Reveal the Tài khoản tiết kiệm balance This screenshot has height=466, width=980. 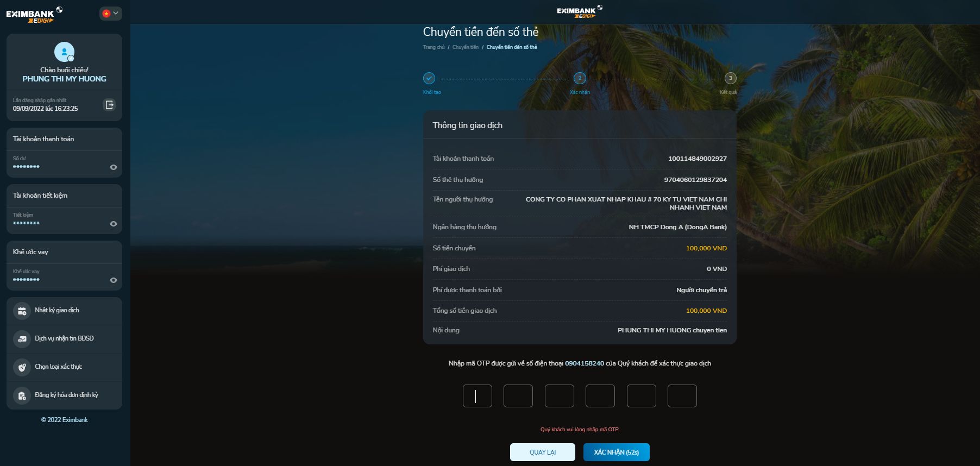[x=113, y=224]
